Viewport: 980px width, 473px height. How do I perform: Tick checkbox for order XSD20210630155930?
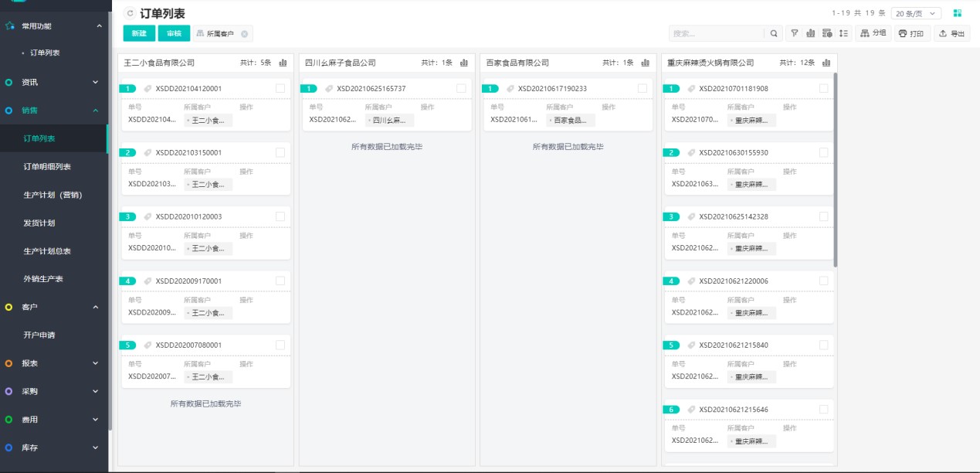823,152
